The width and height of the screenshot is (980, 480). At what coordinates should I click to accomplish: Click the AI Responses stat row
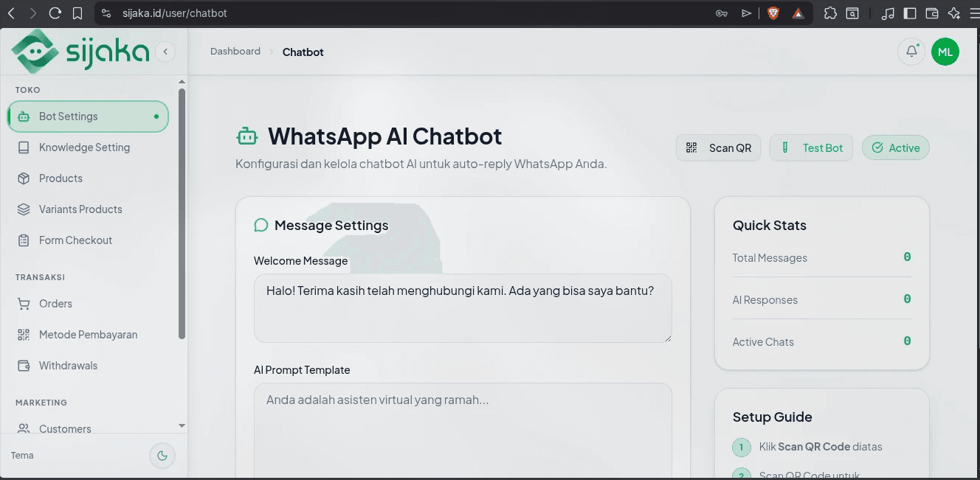822,299
